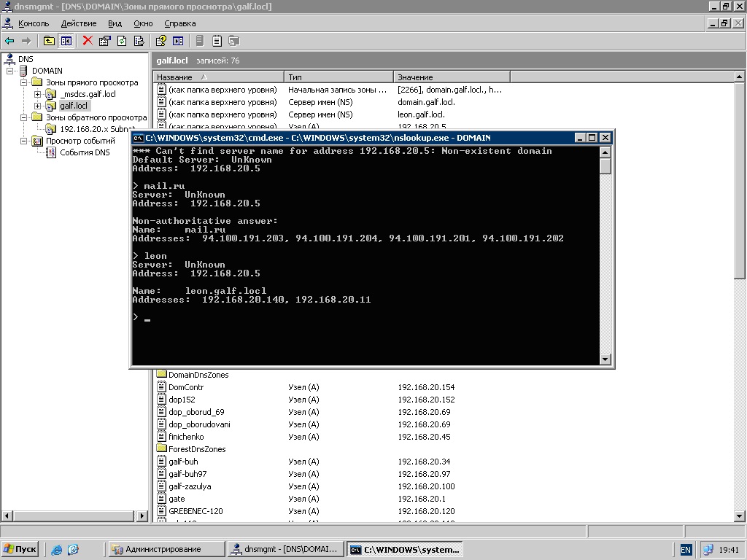
Task: Open the Действие menu
Action: [79, 23]
